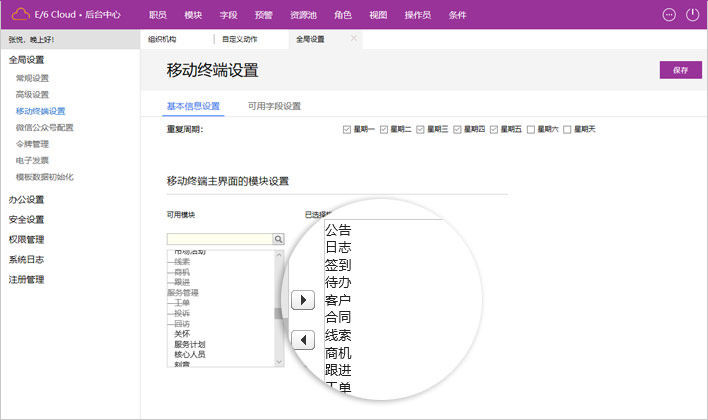Close the 全局设置 tab with X

point(354,38)
